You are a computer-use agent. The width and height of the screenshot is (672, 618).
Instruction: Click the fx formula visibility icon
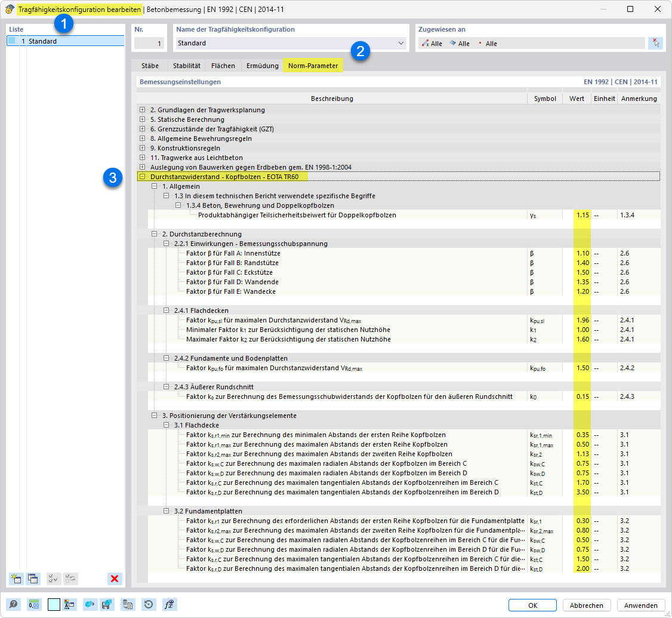point(169,605)
